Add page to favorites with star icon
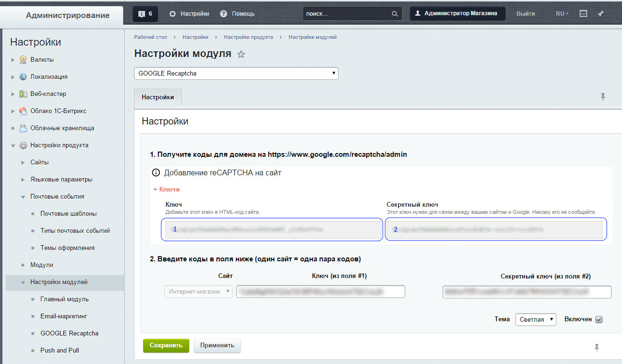622x364 pixels. [x=241, y=54]
